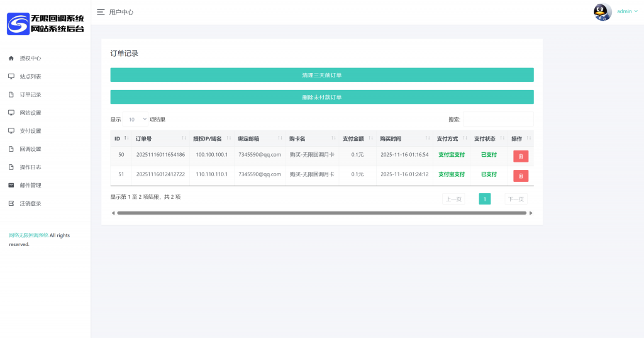Click the penguin avatar in header

pyautogui.click(x=602, y=12)
